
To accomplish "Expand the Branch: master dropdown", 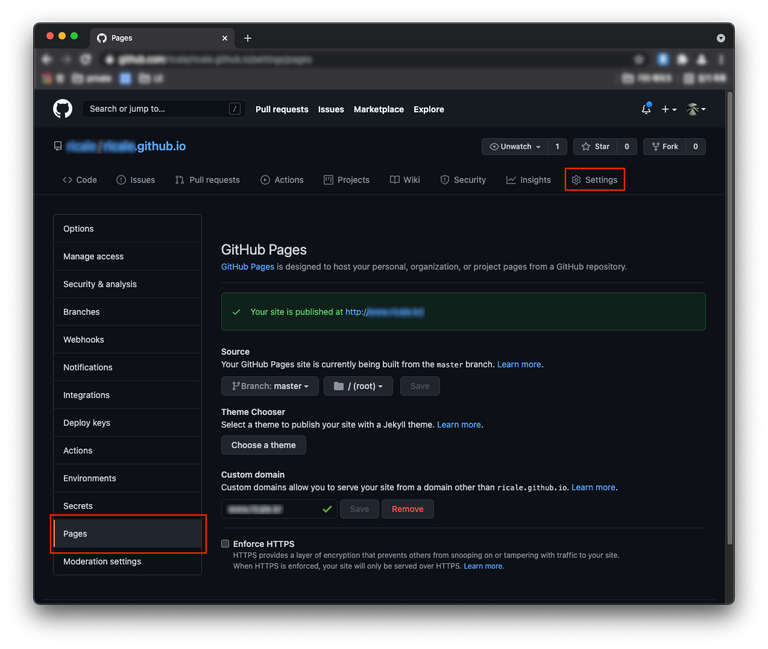I will [270, 386].
